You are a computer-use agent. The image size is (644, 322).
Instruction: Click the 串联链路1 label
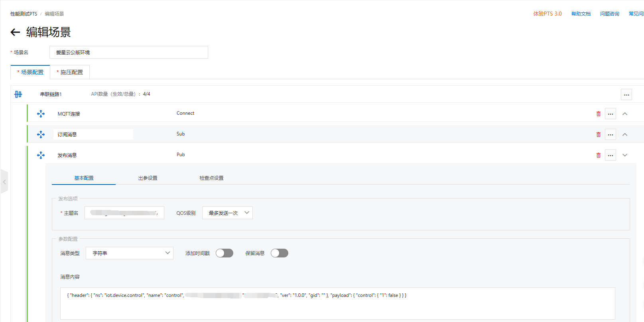[51, 94]
